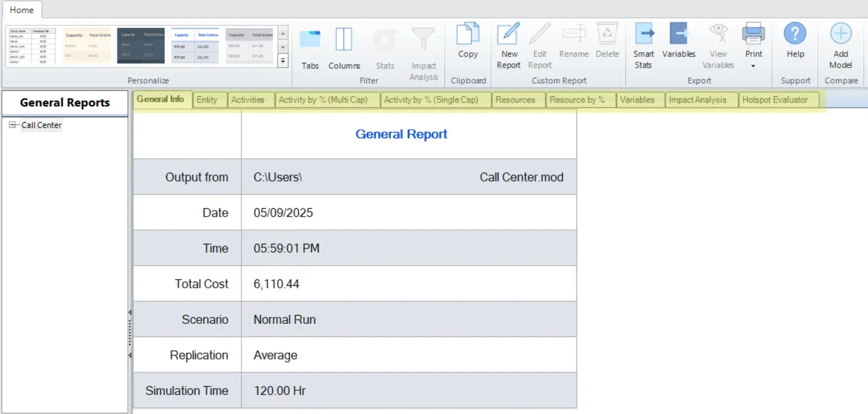Select the Replication label cell

187,355
